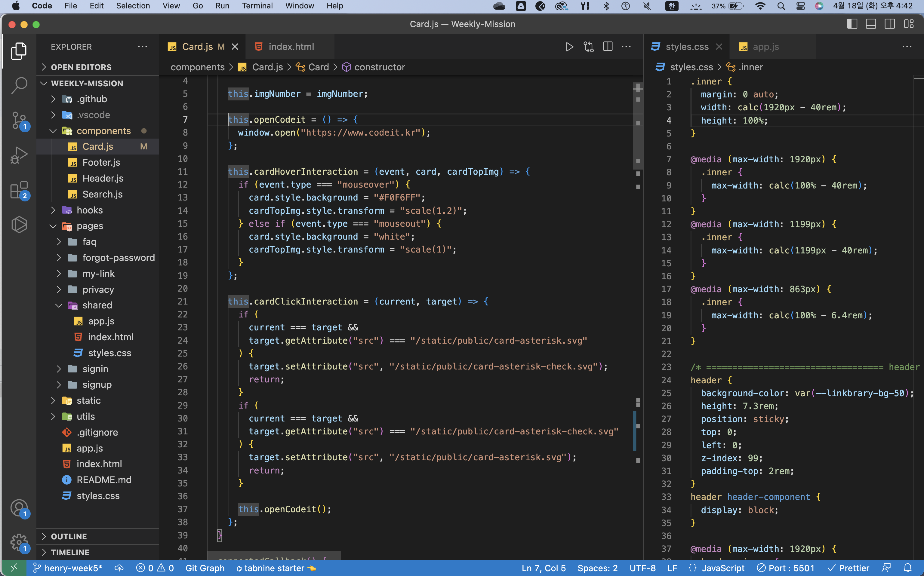Click the Run Code play icon

(x=569, y=47)
